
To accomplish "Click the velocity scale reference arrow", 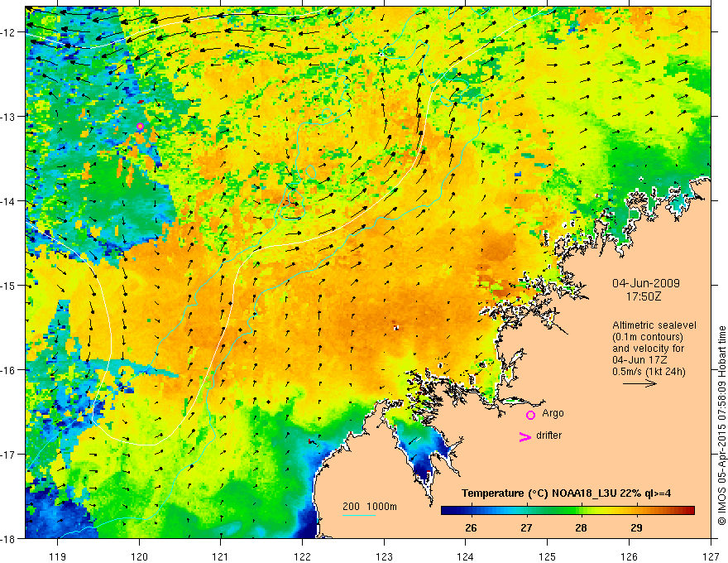I will (639, 383).
